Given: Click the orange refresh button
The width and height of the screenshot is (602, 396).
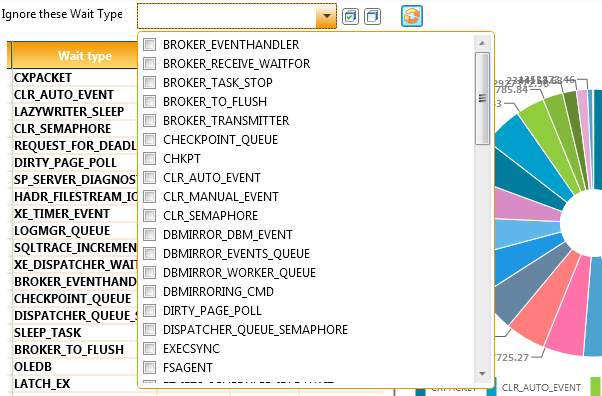Looking at the screenshot, I should click(412, 16).
